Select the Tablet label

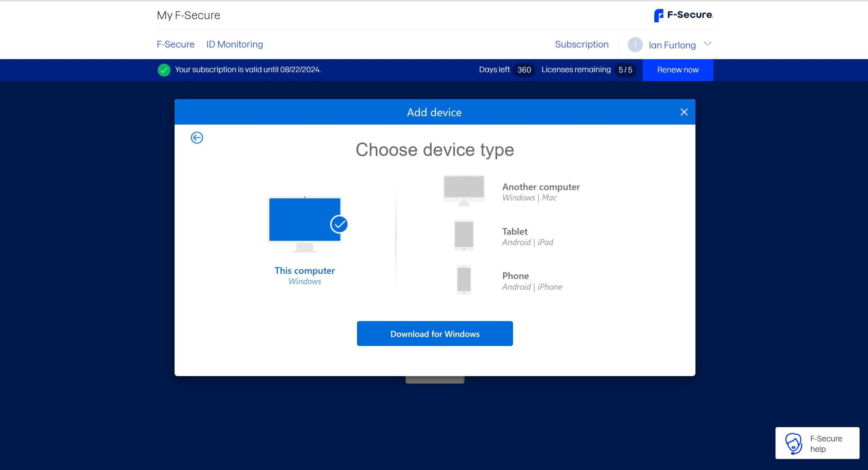[515, 231]
